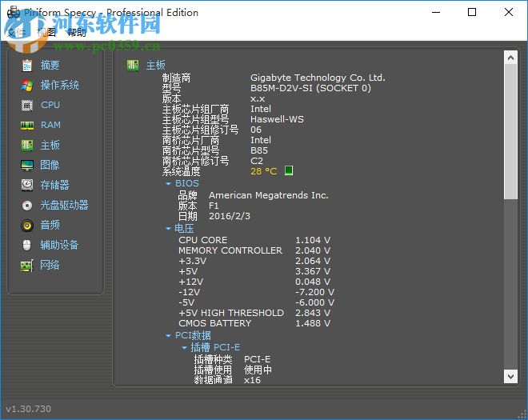Click Gigabyte Technology Co. Ltd. manufacturer value
528x420 pixels.
(x=318, y=78)
